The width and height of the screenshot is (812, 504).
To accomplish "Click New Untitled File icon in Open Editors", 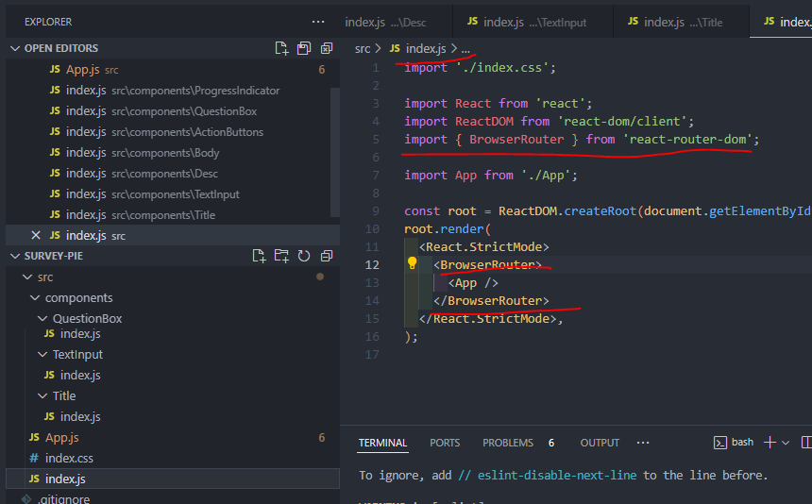I will coord(281,48).
